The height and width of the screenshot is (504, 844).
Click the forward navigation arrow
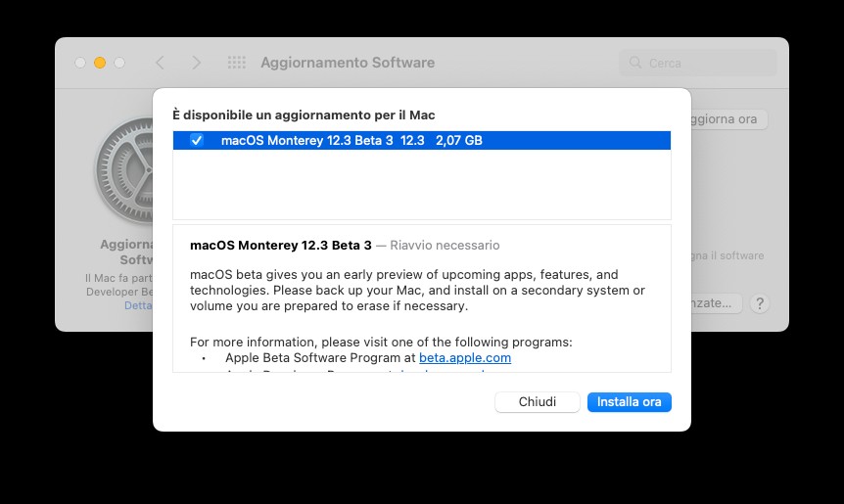pyautogui.click(x=197, y=63)
